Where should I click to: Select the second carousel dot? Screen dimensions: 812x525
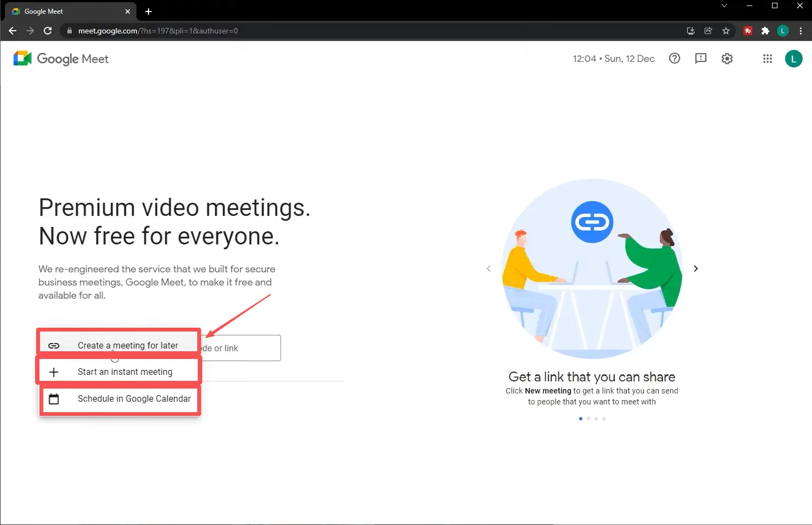coord(588,418)
